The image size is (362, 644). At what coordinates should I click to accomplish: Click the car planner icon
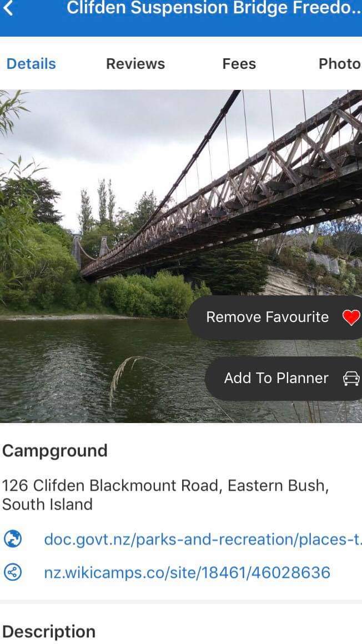pos(351,378)
